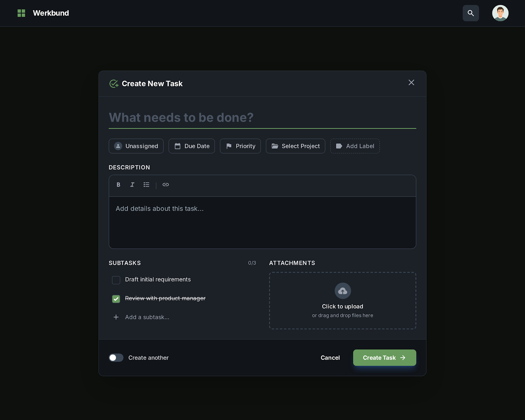Open the Due Date picker
Screen dimensions: 525x420
(x=192, y=146)
